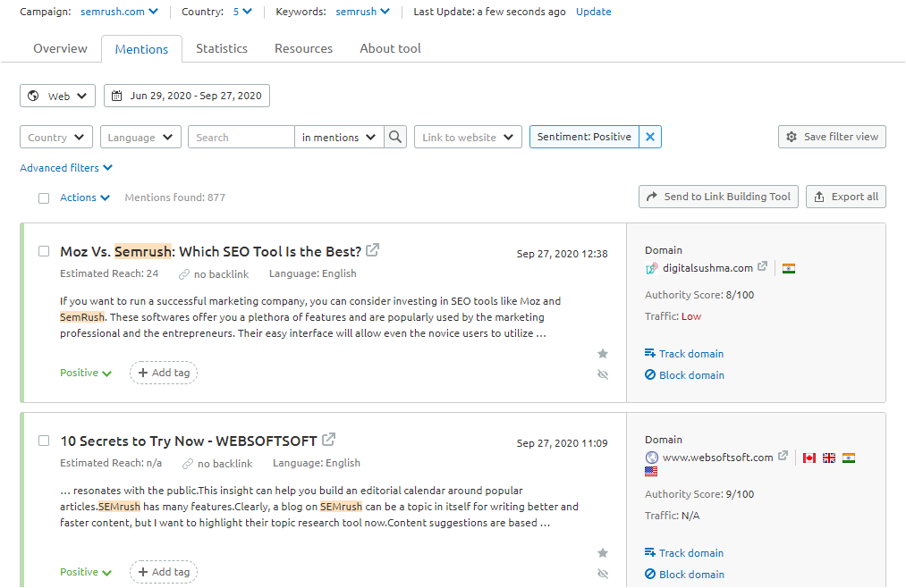Open www.websoftsoft.com external link icon
This screenshot has height=588, width=906.
tap(783, 455)
